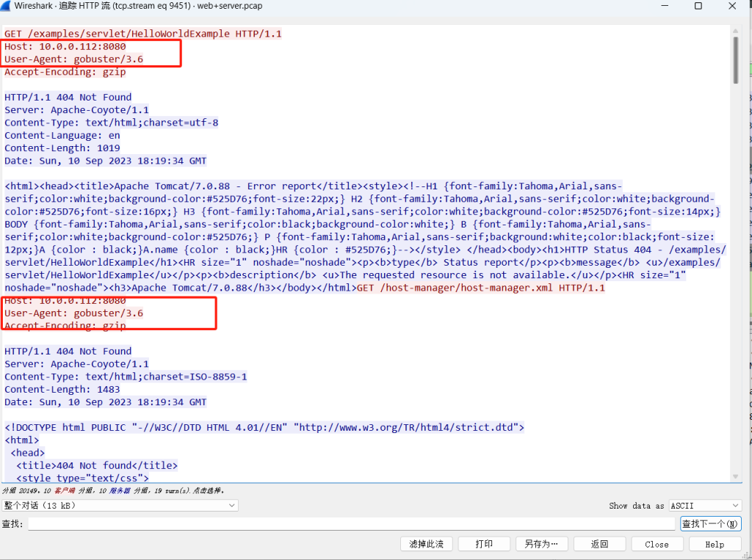Click the scroll up arrow of the stream pane

click(x=736, y=31)
